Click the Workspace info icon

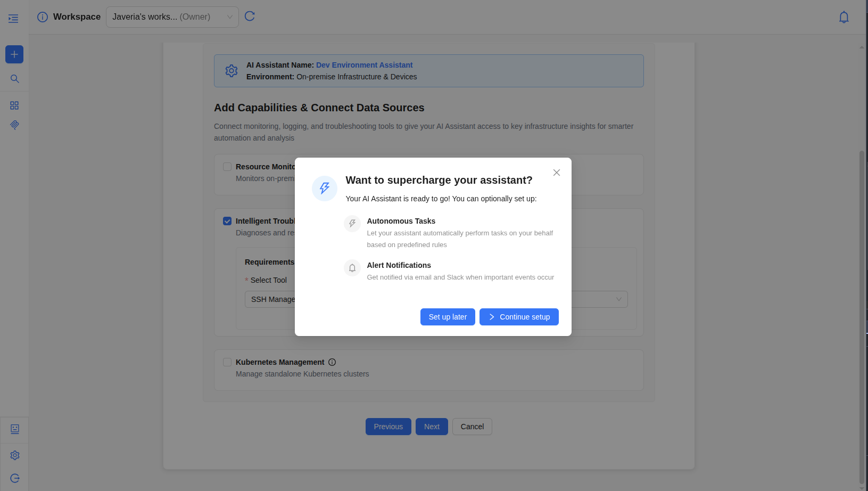43,17
